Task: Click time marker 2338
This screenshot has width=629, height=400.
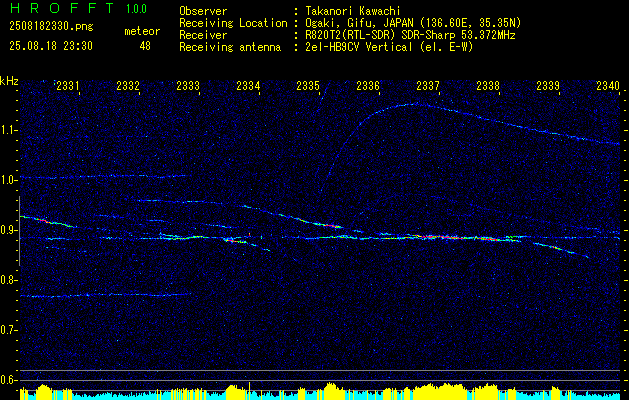Action: pyautogui.click(x=488, y=85)
